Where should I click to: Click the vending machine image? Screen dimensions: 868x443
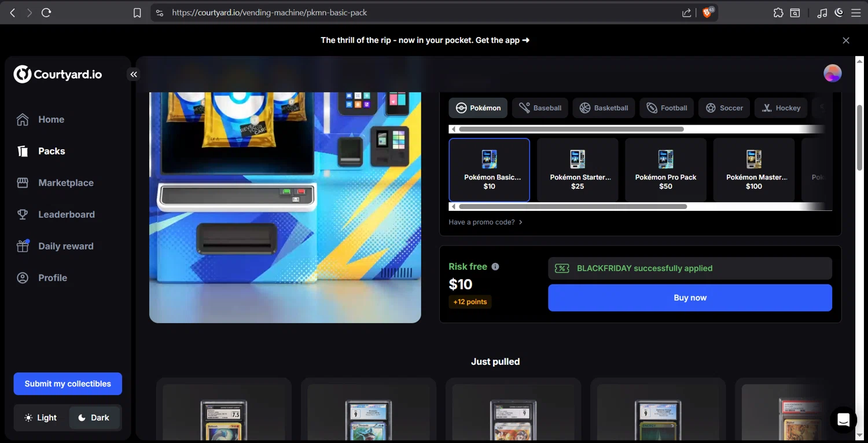coord(285,207)
